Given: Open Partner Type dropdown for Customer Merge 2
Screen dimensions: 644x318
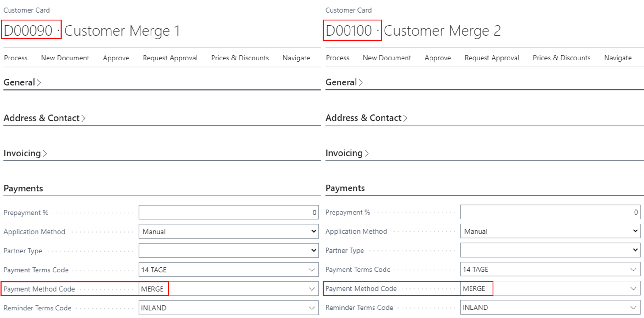Looking at the screenshot, I should click(x=550, y=250).
